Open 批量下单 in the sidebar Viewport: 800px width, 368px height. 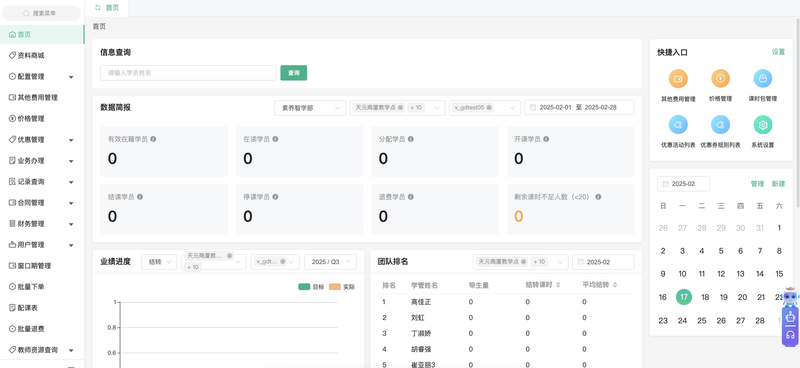pos(42,287)
